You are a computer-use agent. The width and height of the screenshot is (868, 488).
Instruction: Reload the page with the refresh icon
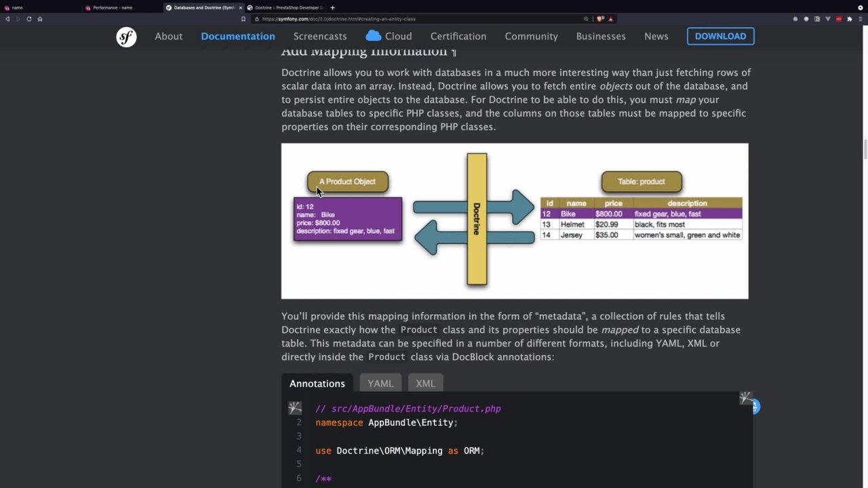(x=29, y=19)
